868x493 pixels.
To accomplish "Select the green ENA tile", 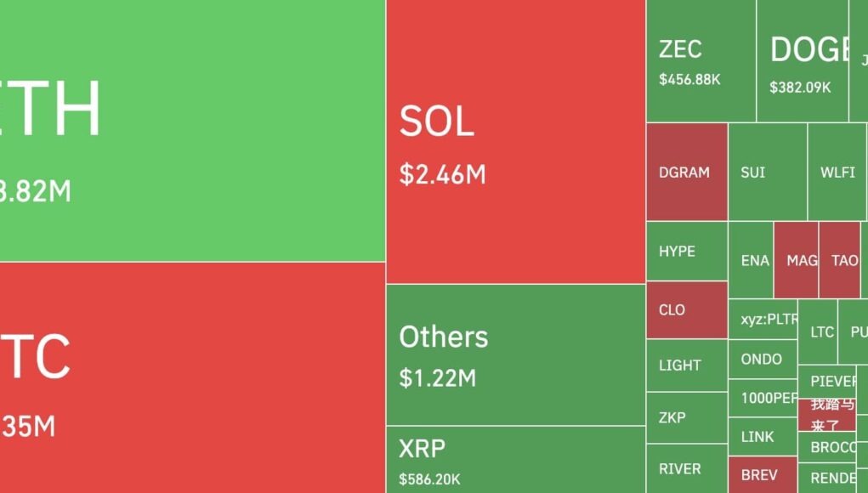I will coord(752,260).
